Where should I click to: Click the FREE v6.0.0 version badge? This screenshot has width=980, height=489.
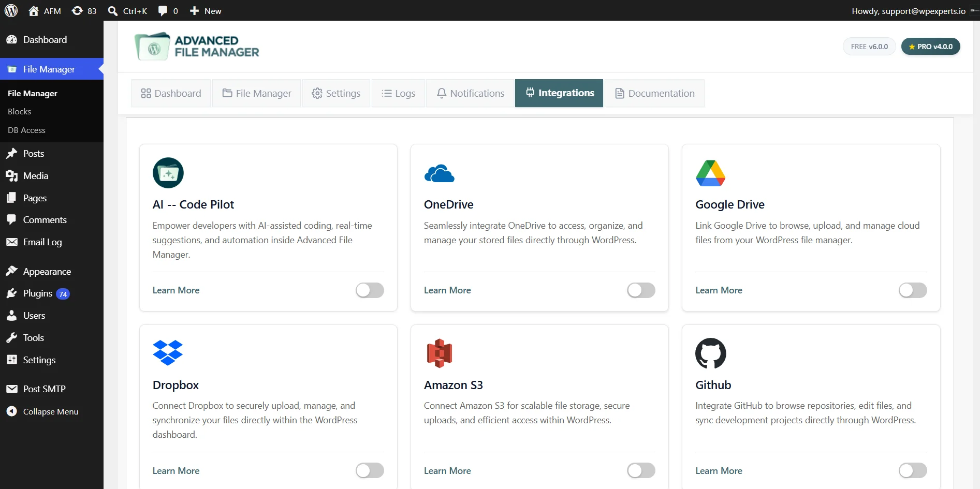tap(869, 47)
